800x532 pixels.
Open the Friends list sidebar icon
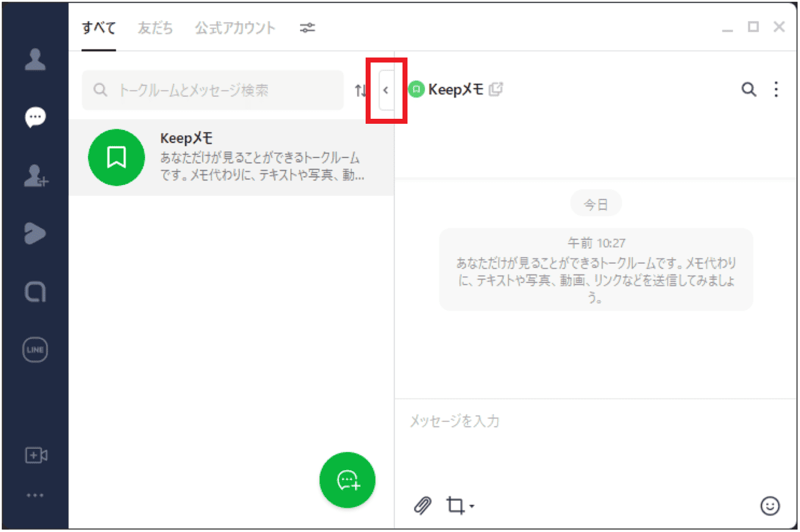click(35, 59)
